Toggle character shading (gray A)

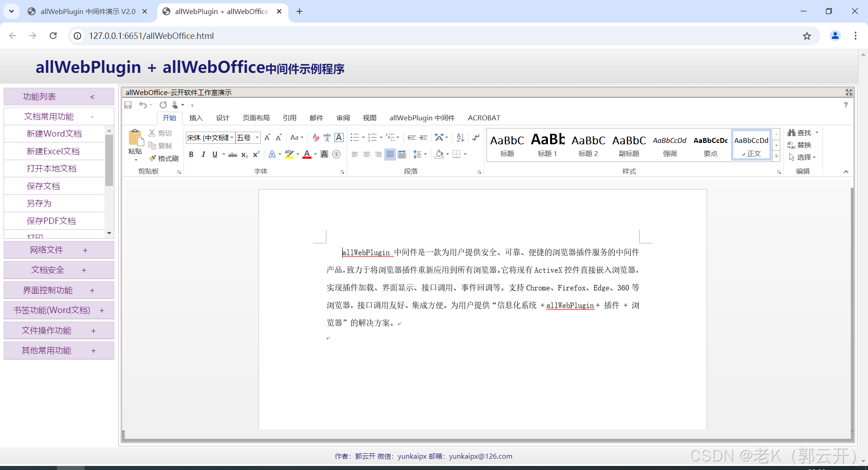[324, 154]
